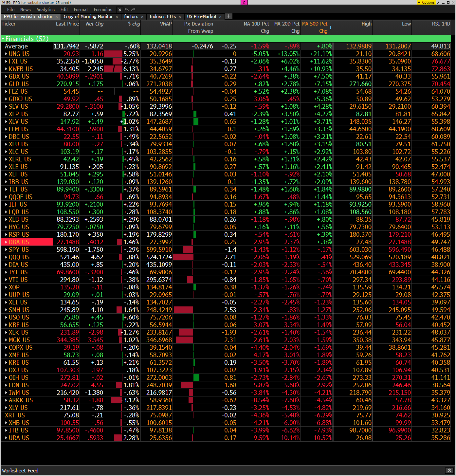The image size is (456, 476).
Task: Switch to Indexes ETFs tab
Action: (x=163, y=16)
